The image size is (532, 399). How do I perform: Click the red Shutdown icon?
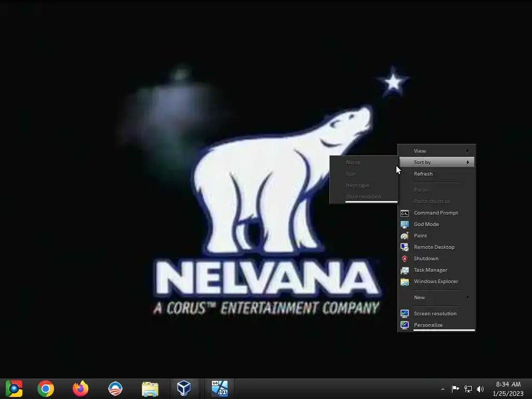pyautogui.click(x=404, y=259)
